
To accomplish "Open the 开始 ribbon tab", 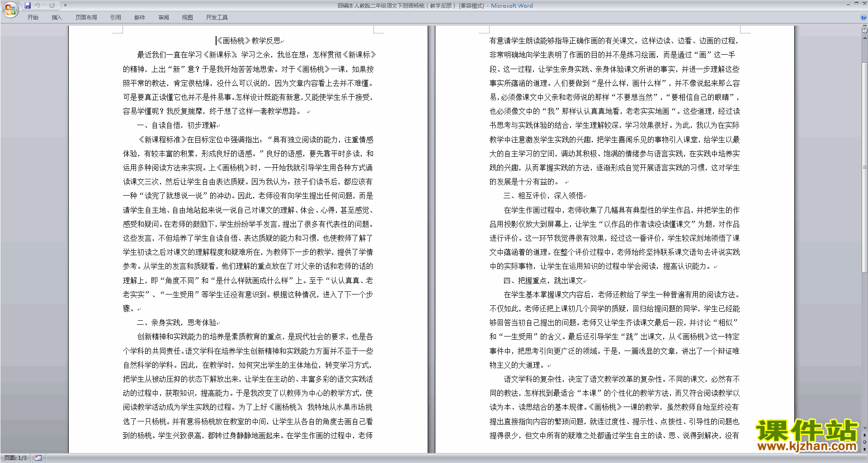I will (33, 17).
